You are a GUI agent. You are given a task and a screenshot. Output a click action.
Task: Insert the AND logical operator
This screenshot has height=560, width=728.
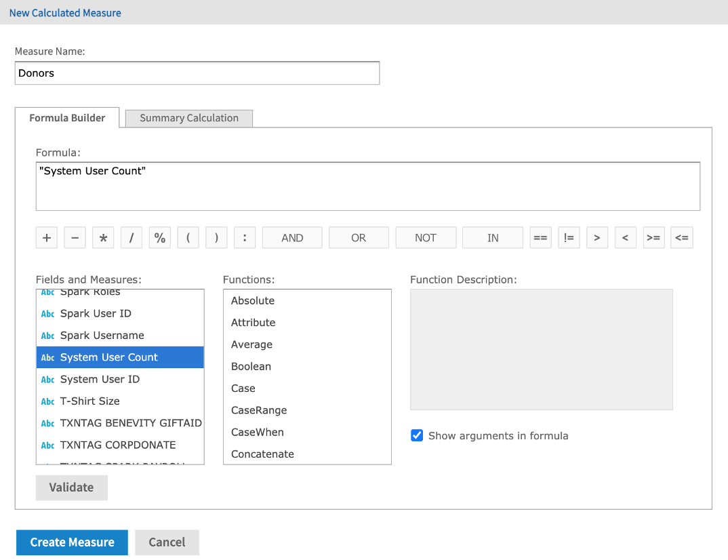pos(292,238)
